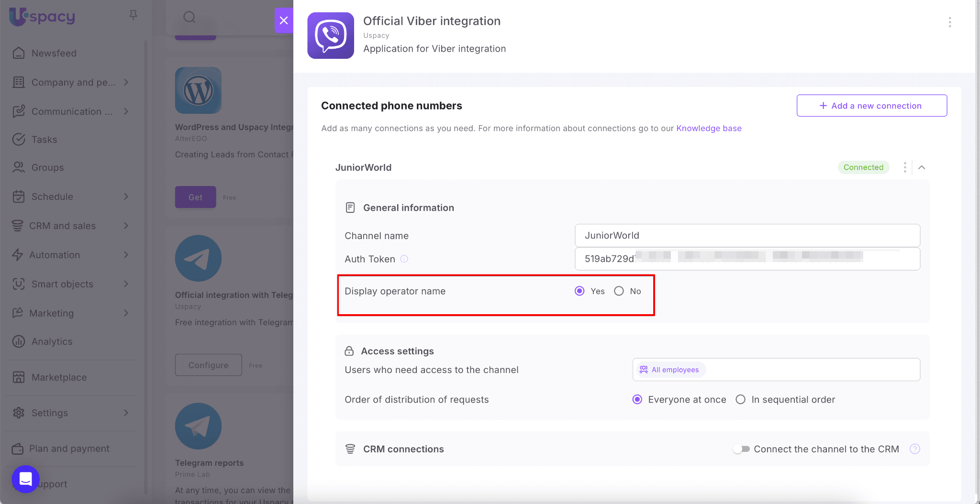The height and width of the screenshot is (504, 980).
Task: Open Marketplace in the sidebar
Action: point(59,377)
